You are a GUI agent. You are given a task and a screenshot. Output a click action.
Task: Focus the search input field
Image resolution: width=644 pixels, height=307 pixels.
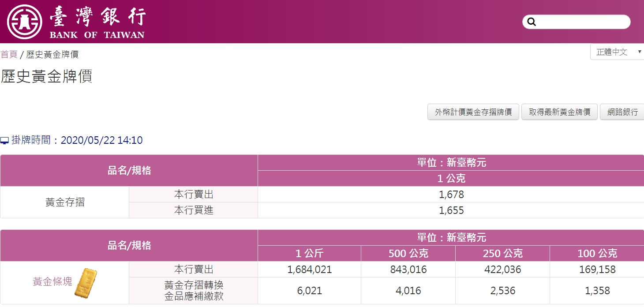point(577,22)
